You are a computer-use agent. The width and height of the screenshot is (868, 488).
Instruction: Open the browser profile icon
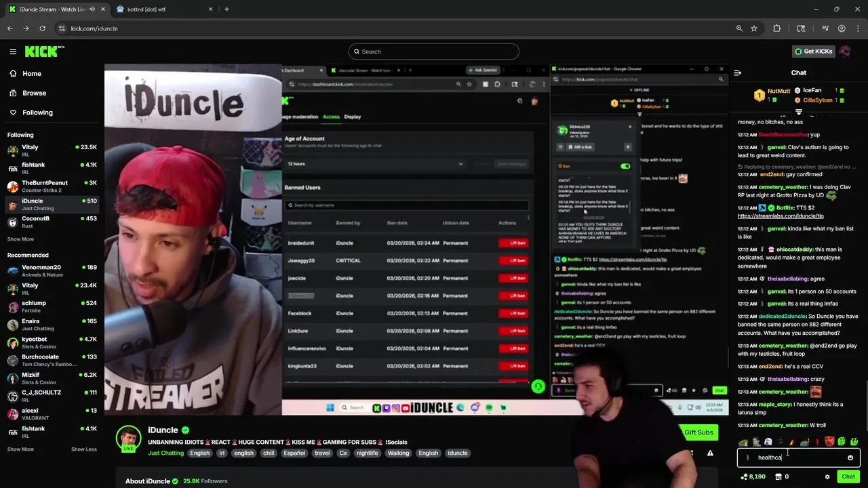coord(842,28)
